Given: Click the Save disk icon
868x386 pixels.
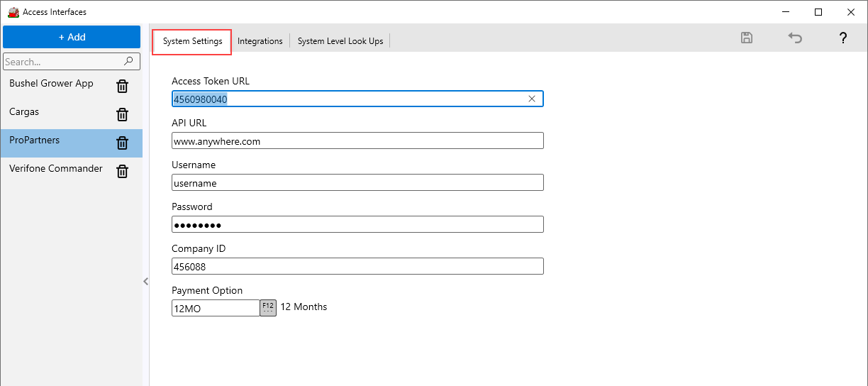Looking at the screenshot, I should click(x=746, y=38).
